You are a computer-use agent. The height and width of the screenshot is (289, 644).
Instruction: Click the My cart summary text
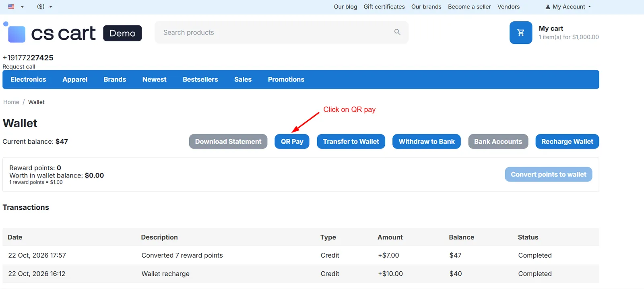point(569,33)
